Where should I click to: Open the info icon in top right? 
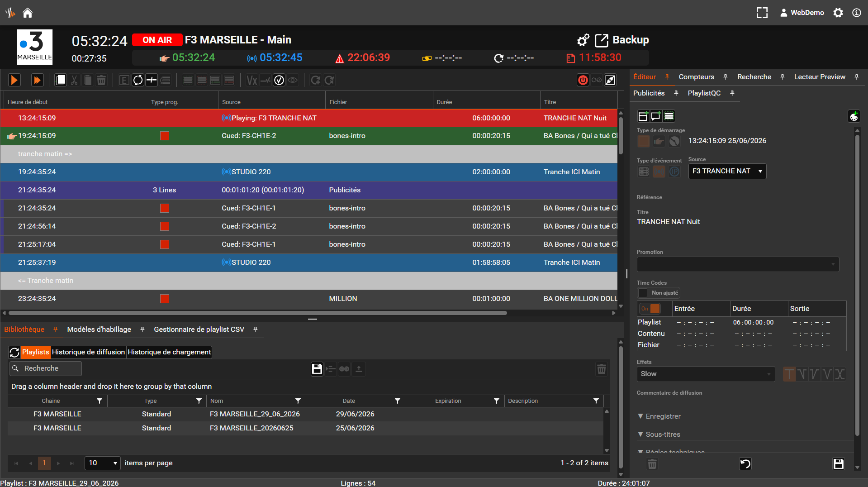pyautogui.click(x=856, y=13)
